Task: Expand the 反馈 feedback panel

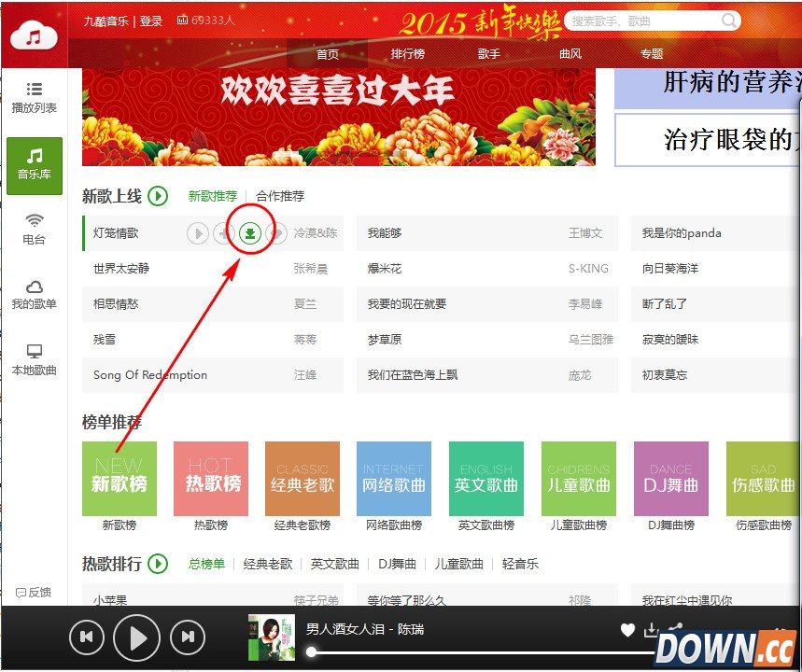Action: 32,591
